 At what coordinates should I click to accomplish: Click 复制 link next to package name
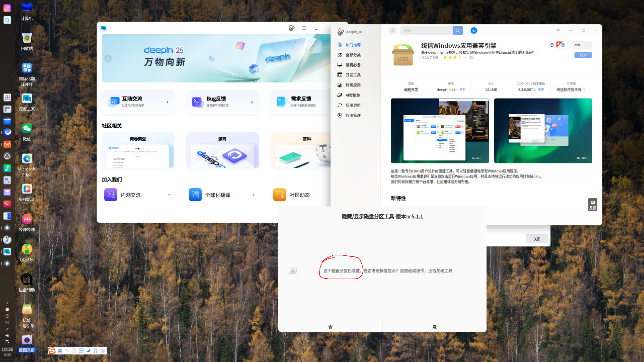(462, 89)
